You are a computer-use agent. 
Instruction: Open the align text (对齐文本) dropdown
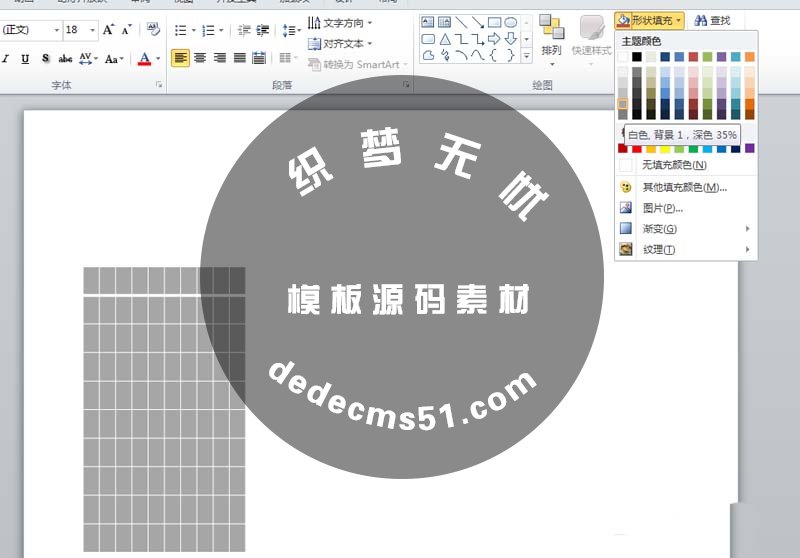click(340, 44)
